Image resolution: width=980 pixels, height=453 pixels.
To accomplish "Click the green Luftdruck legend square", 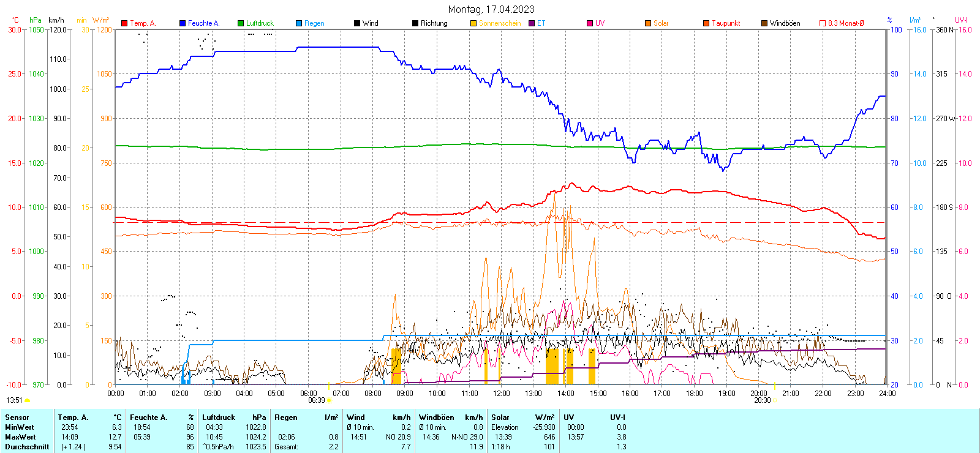I will 241,23.
